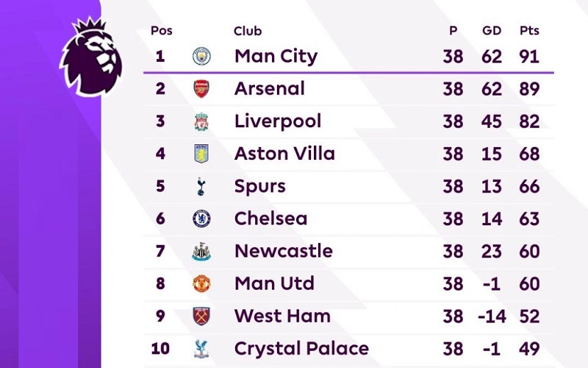Sort table by Pts column header
This screenshot has height=368, width=588.
coord(529,31)
